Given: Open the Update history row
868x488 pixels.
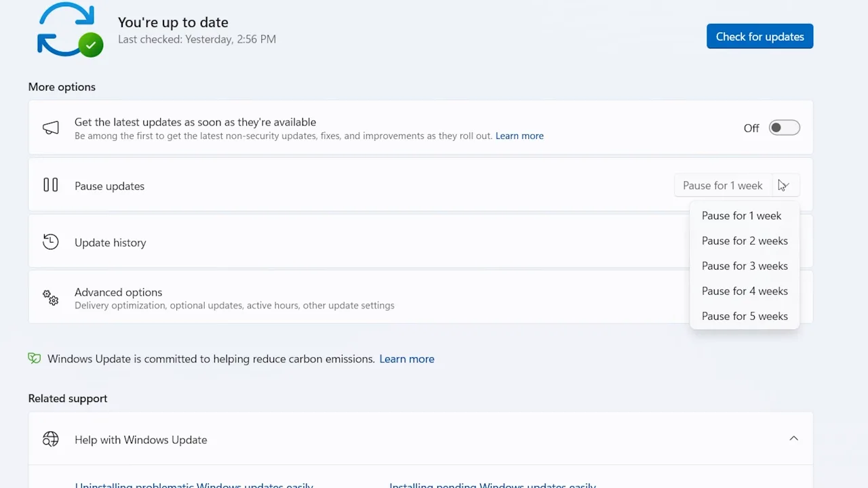Looking at the screenshot, I should click(339, 242).
